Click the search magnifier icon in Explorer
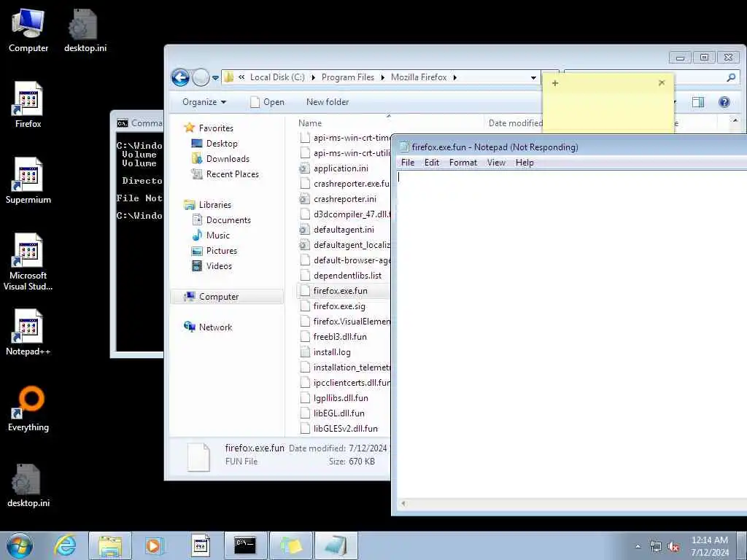The image size is (747, 560). click(x=731, y=77)
